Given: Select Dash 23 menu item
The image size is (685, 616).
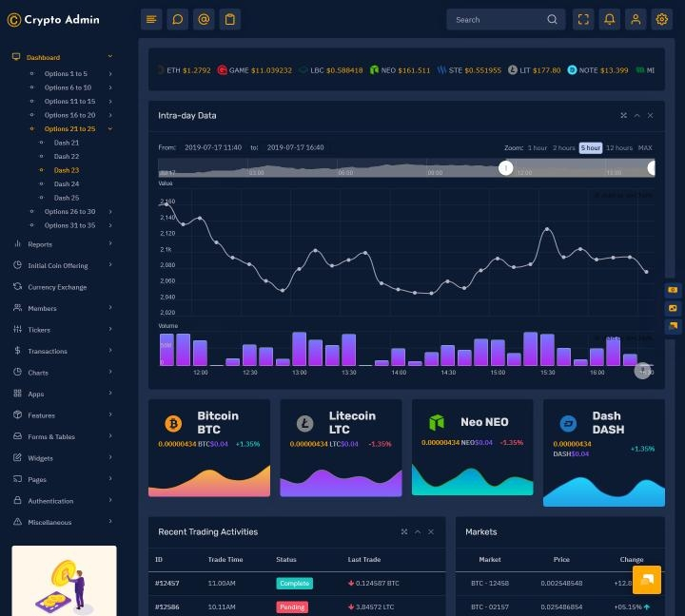Looking at the screenshot, I should point(67,170).
